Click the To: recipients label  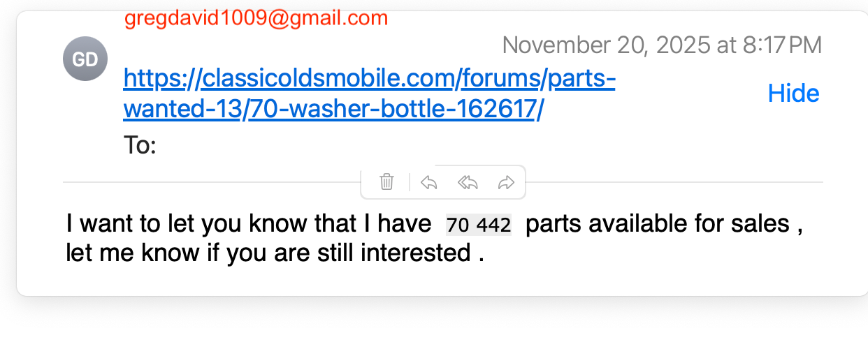tap(140, 146)
